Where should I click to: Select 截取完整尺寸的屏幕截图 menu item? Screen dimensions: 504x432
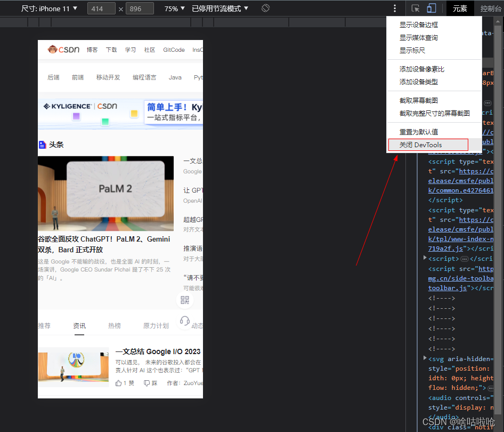pyautogui.click(x=434, y=113)
